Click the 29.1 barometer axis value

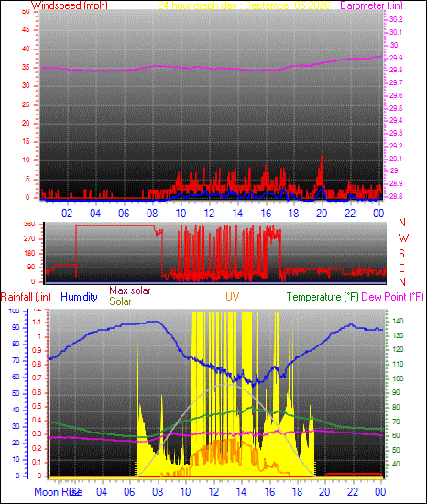[x=396, y=159]
